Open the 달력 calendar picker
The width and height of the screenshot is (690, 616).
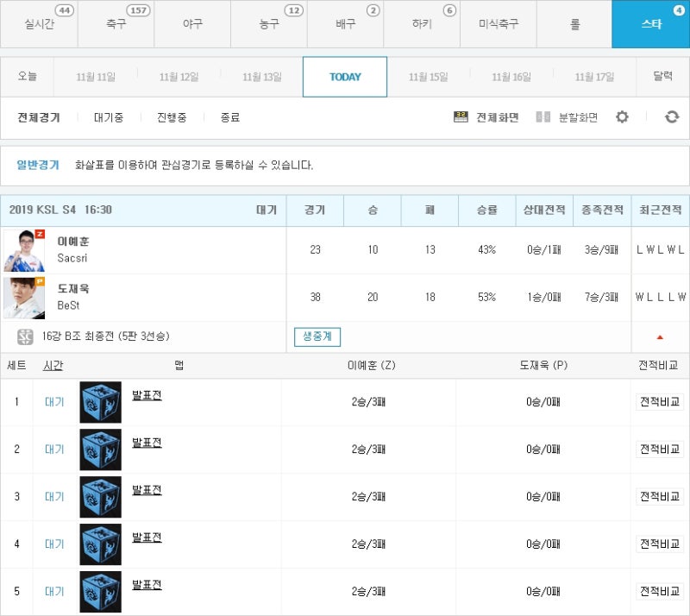(x=662, y=77)
